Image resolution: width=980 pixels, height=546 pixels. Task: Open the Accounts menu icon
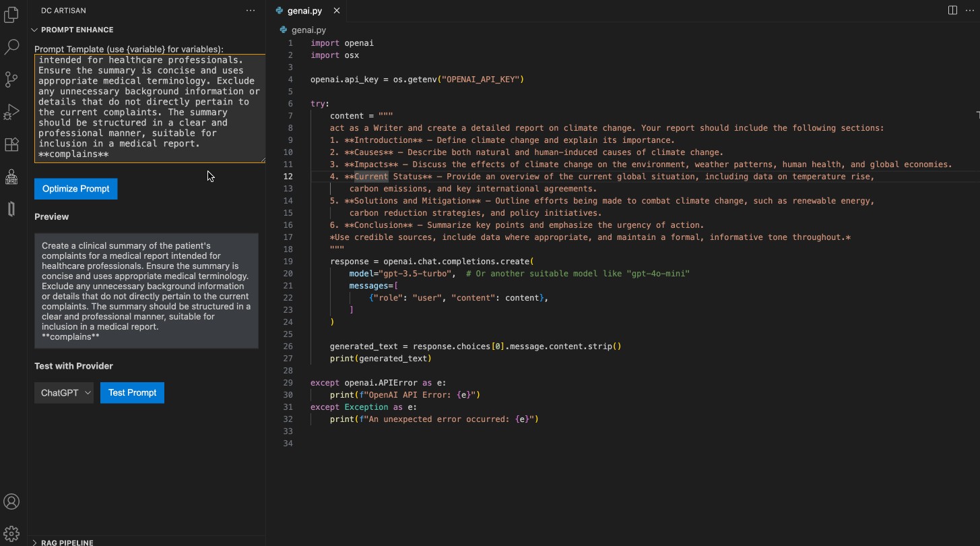11,502
